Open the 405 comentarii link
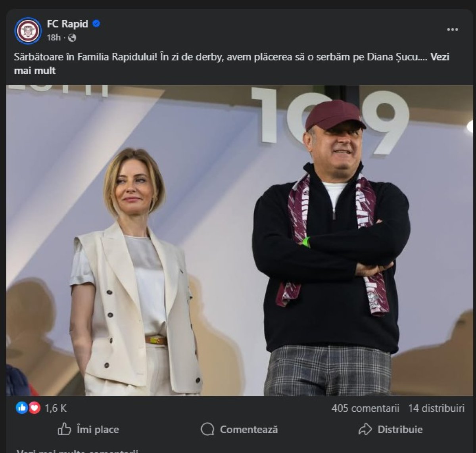 pyautogui.click(x=365, y=408)
